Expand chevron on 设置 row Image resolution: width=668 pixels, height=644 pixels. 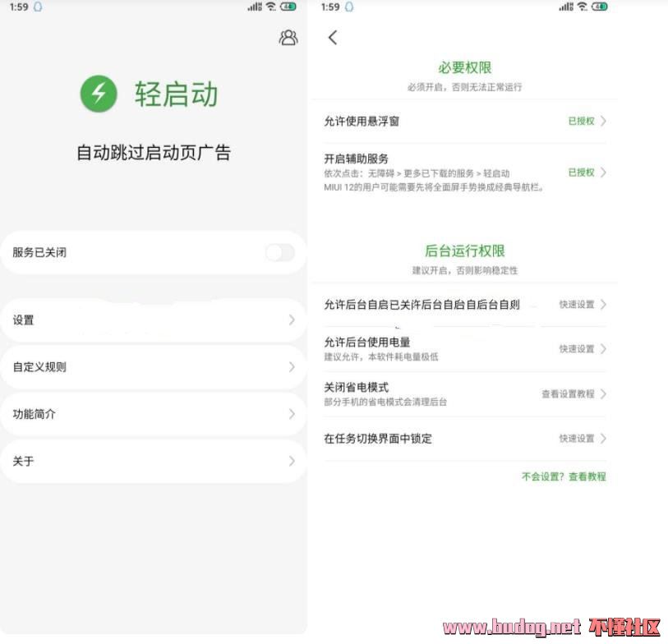point(292,320)
